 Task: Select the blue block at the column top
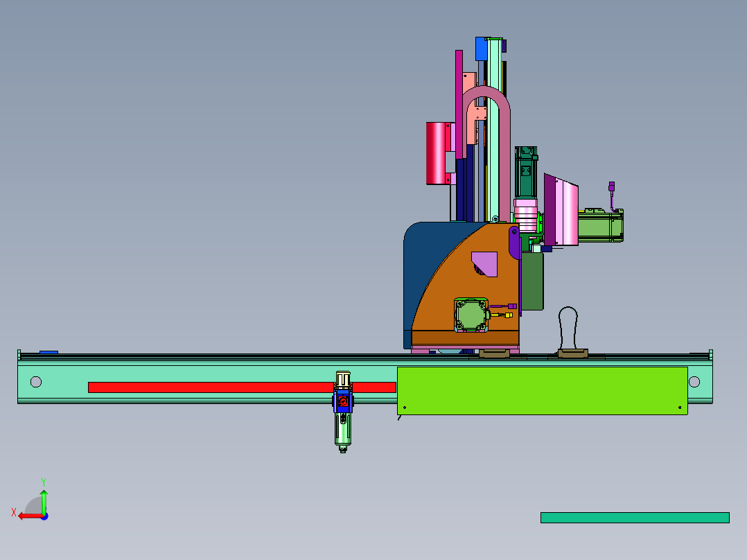click(481, 49)
